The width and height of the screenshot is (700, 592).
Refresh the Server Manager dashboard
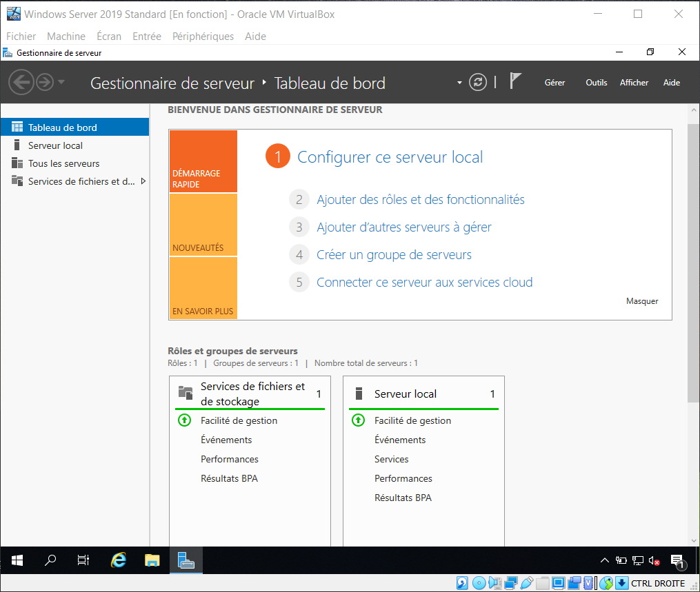click(x=478, y=82)
